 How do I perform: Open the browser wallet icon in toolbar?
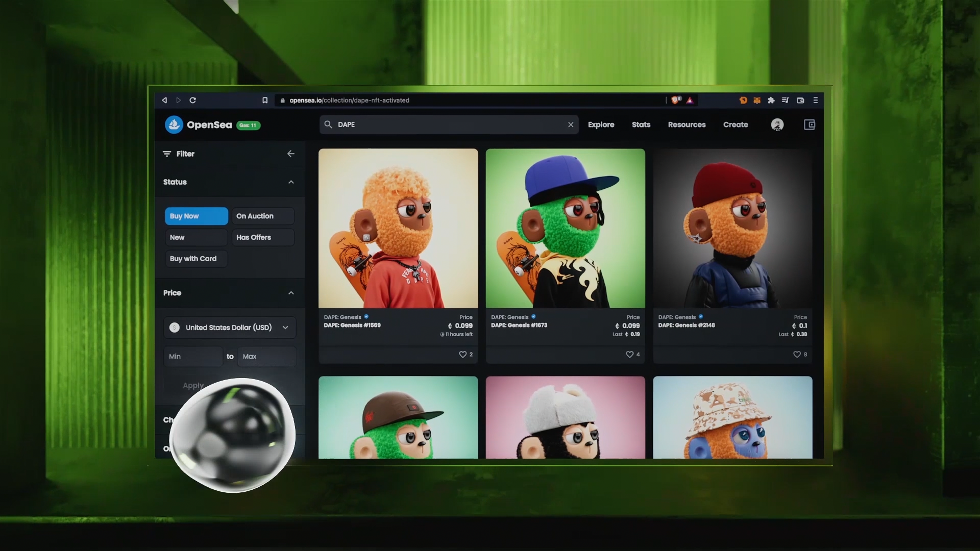800,101
